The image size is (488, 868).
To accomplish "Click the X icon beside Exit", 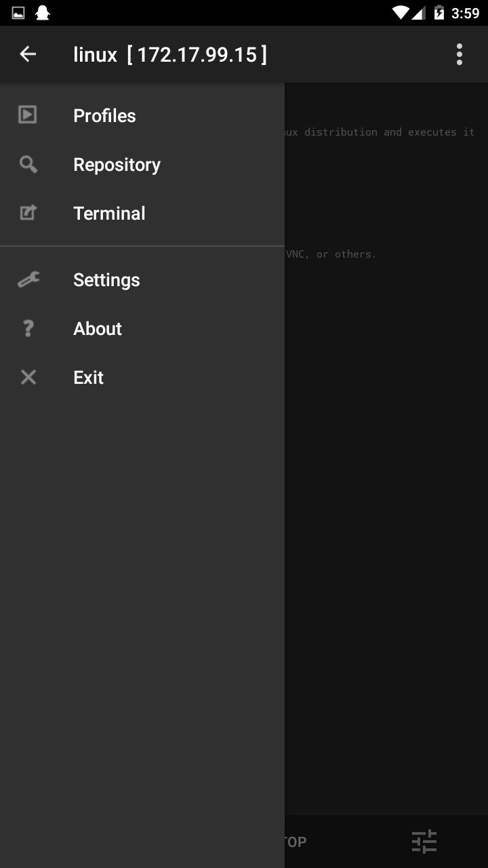I will tap(28, 377).
